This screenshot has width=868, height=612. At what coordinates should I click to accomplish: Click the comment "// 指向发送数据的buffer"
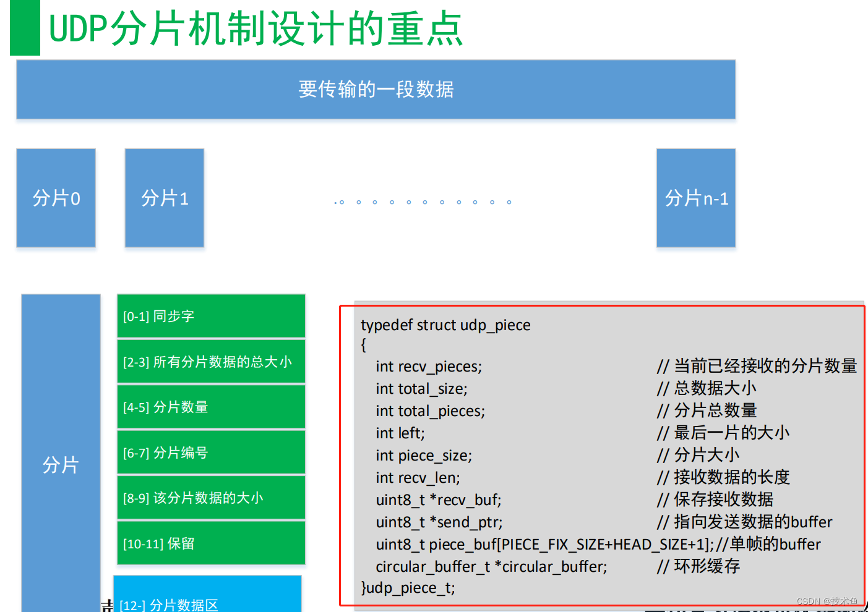[744, 522]
